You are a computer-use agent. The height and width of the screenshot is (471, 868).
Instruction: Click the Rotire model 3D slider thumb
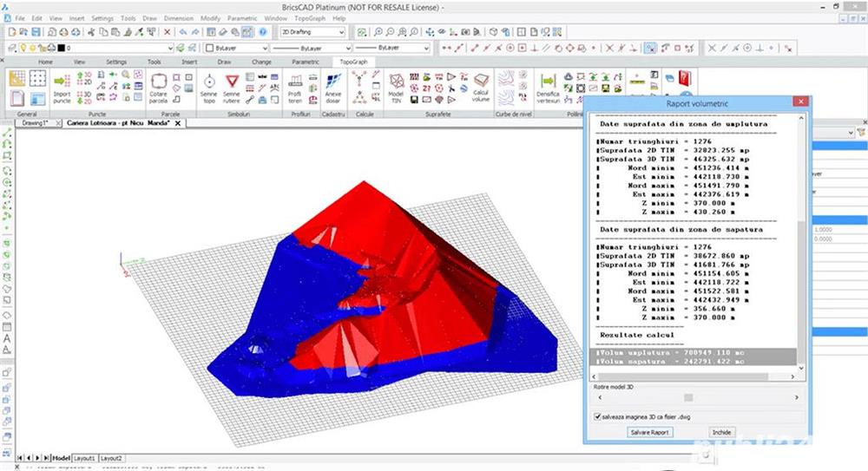(x=688, y=397)
